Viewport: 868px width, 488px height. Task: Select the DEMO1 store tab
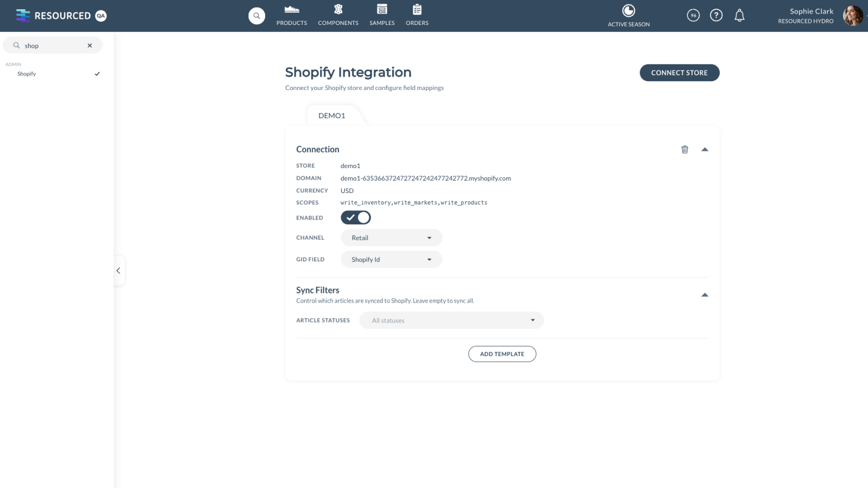click(x=332, y=115)
